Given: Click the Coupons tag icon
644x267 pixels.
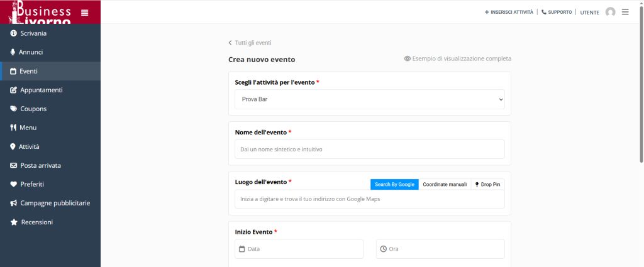Looking at the screenshot, I should [x=13, y=109].
